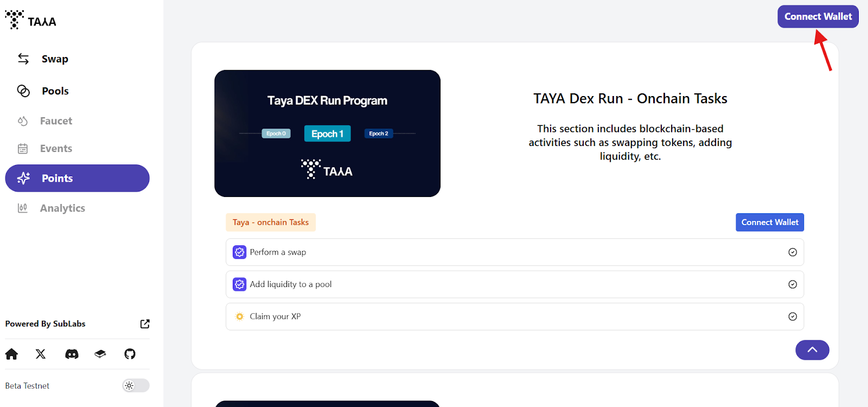Click the check circle on Perform a swap row
The width and height of the screenshot is (868, 407).
(793, 252)
